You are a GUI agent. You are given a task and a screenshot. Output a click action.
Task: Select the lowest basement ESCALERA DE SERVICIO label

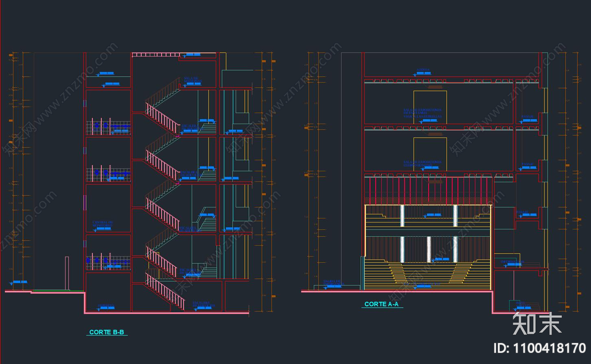click(203, 304)
